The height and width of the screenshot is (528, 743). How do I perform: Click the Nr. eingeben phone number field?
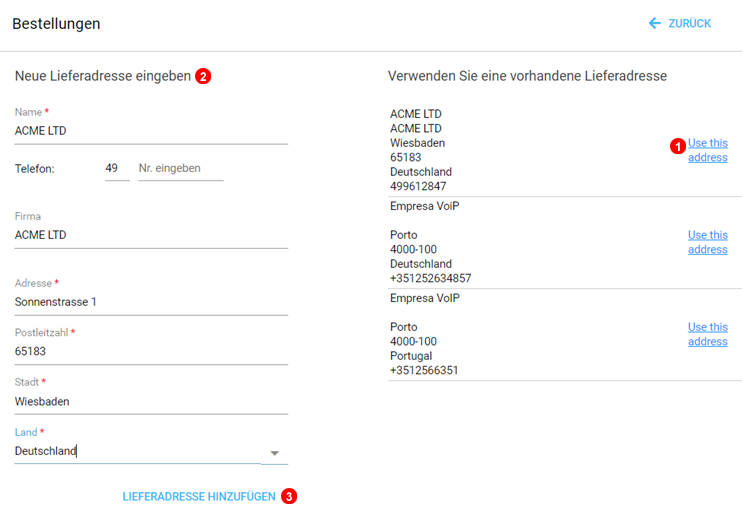click(180, 168)
